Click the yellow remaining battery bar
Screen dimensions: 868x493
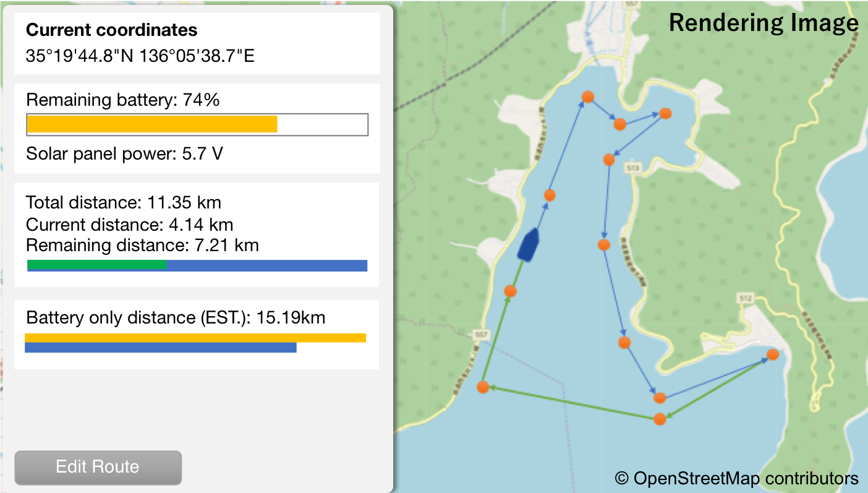click(x=151, y=124)
